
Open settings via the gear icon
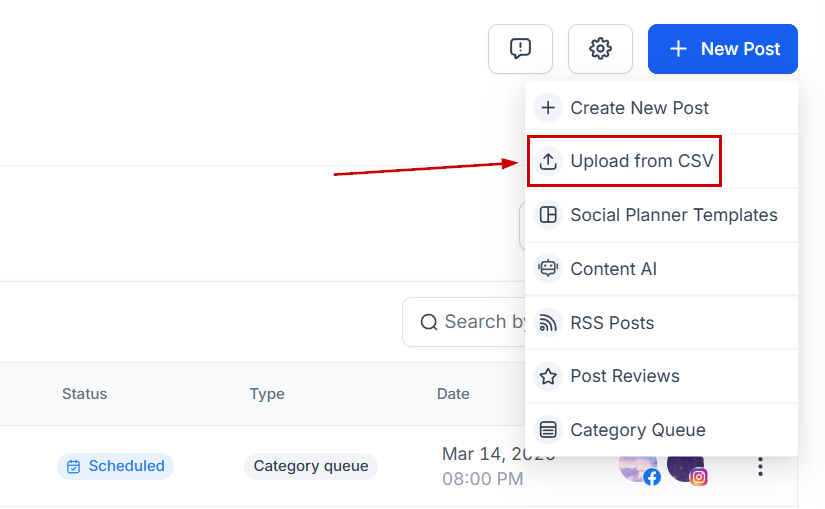600,49
